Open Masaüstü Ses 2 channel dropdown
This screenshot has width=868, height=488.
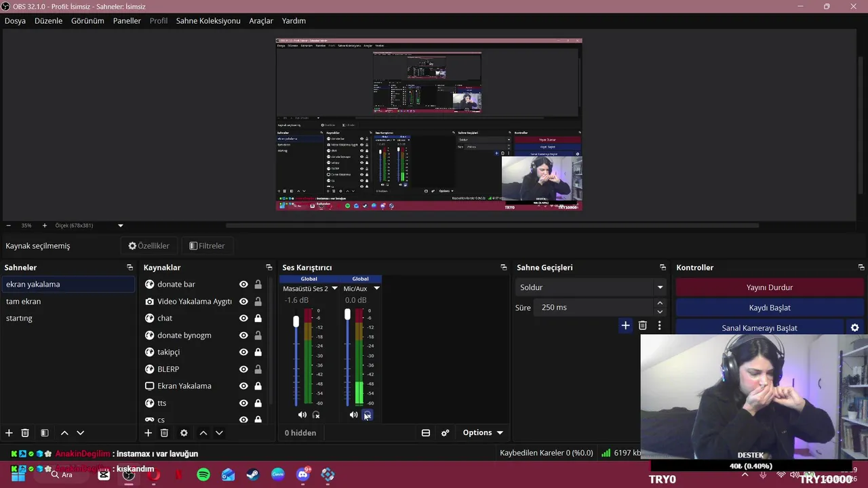click(334, 289)
